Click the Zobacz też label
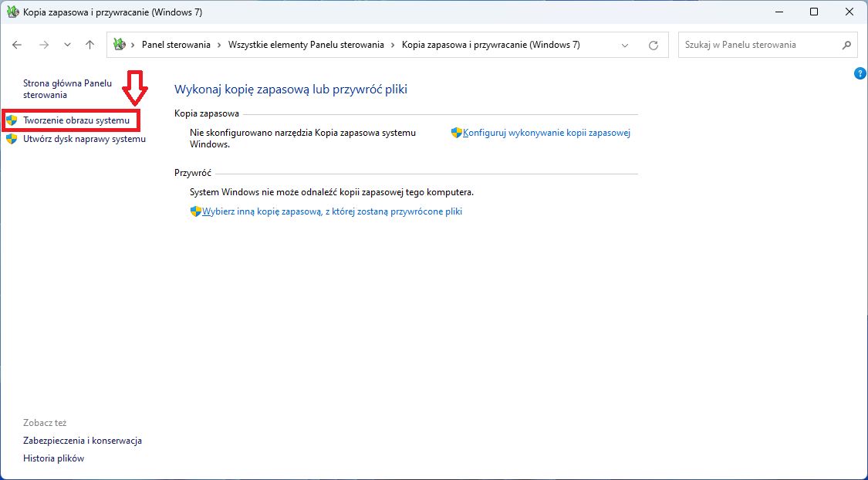 click(45, 423)
